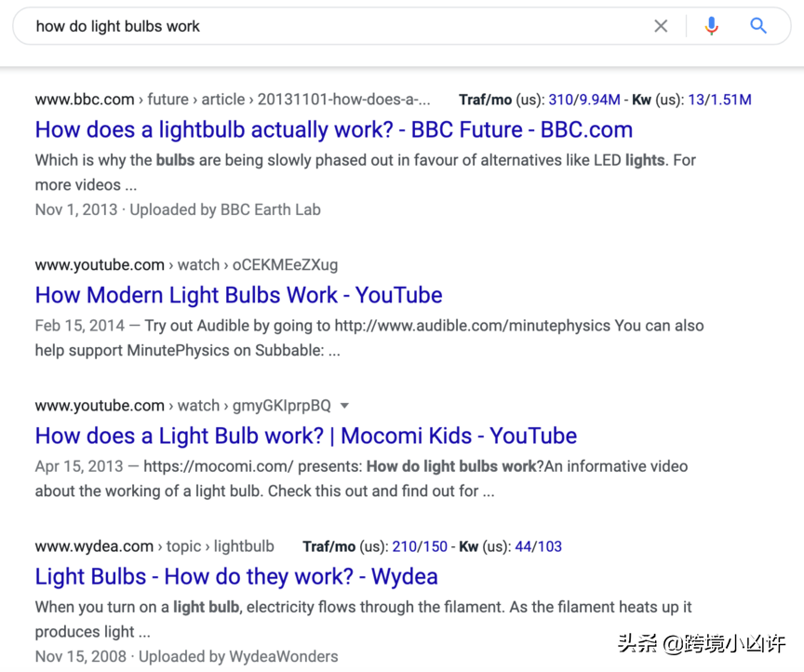Click the 'Feb 15, 2014' date in MinutePhysics snippet

(x=79, y=326)
